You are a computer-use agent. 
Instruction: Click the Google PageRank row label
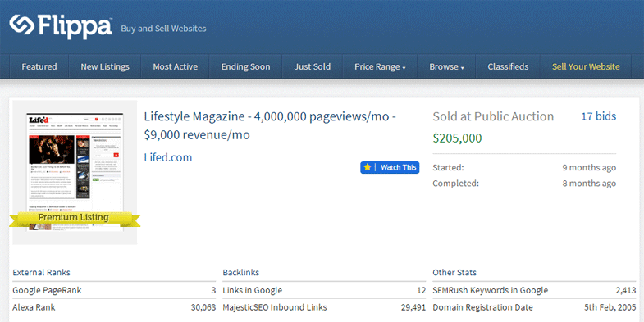(x=47, y=290)
